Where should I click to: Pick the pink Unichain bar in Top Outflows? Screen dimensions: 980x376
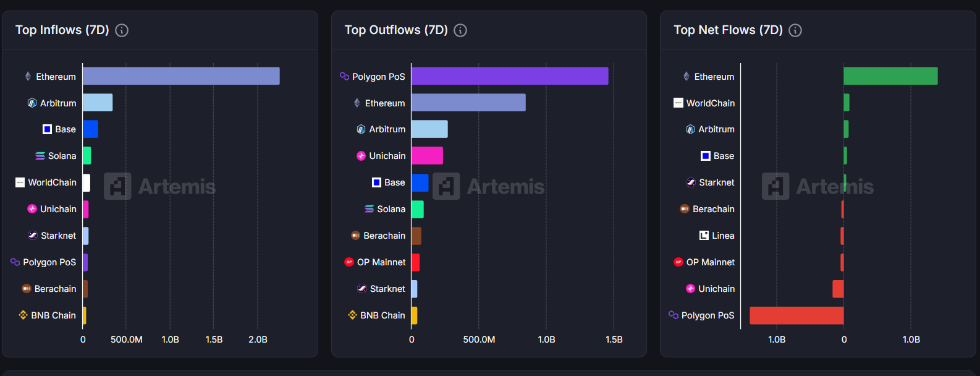[x=427, y=156]
